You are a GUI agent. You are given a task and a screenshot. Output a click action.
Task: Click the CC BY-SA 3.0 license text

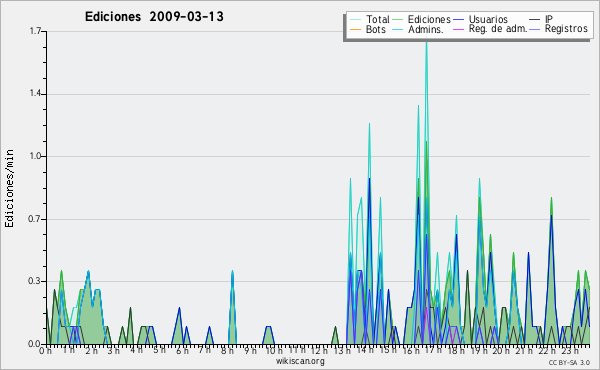click(569, 362)
